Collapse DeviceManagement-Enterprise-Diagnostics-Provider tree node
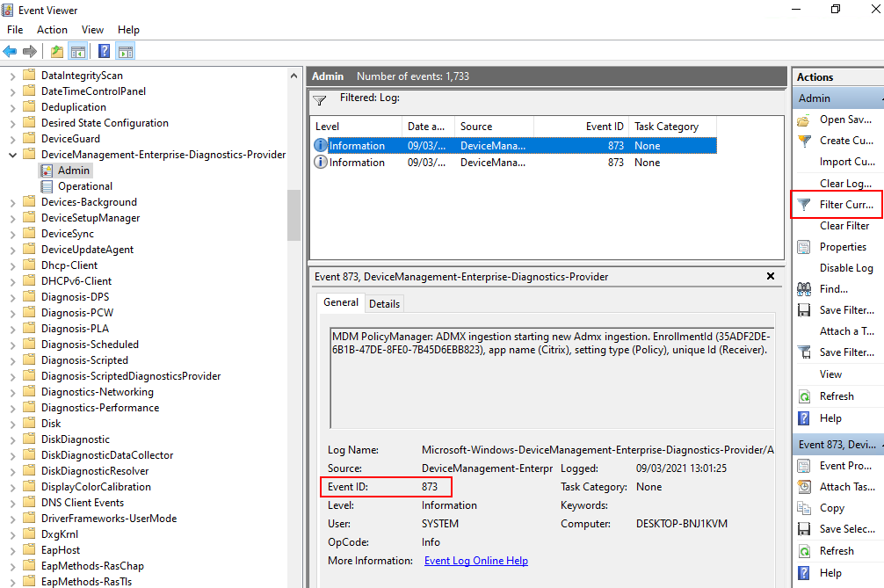Screen dimensions: 884x588 pyautogui.click(x=12, y=155)
